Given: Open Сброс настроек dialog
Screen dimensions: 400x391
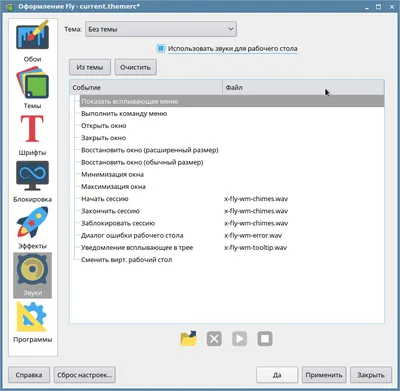Looking at the screenshot, I should click(85, 375).
